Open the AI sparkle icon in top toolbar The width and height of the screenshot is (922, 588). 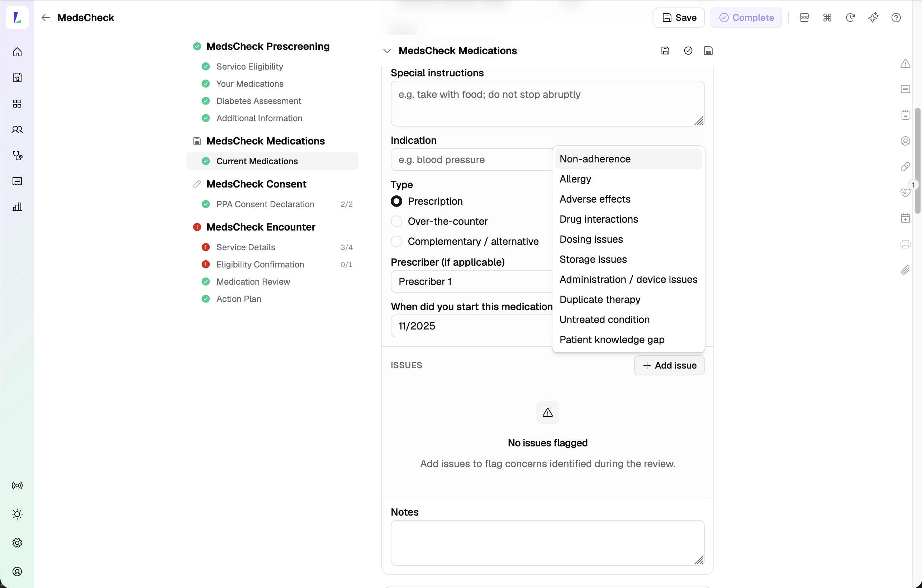point(873,18)
